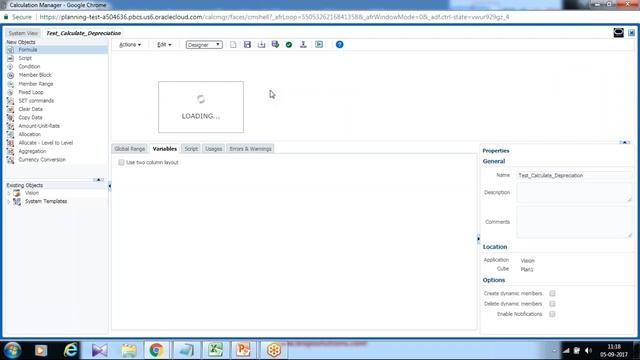The width and height of the screenshot is (640, 360).
Task: Validate the rule with the green check icon
Action: click(289, 44)
